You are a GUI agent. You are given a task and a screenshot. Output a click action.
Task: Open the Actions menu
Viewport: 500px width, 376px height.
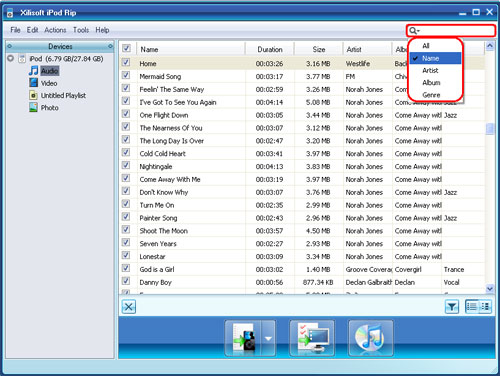[x=55, y=30]
